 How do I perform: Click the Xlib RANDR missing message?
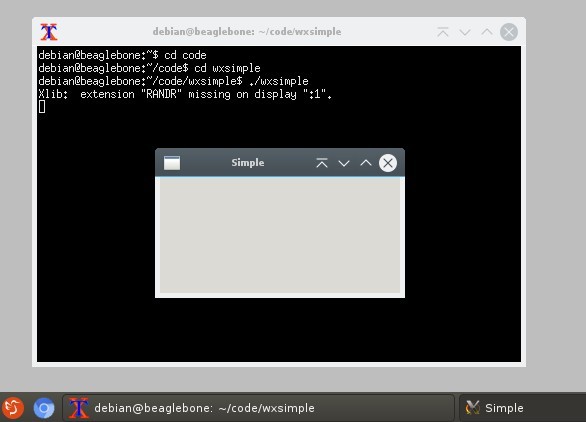[185, 94]
